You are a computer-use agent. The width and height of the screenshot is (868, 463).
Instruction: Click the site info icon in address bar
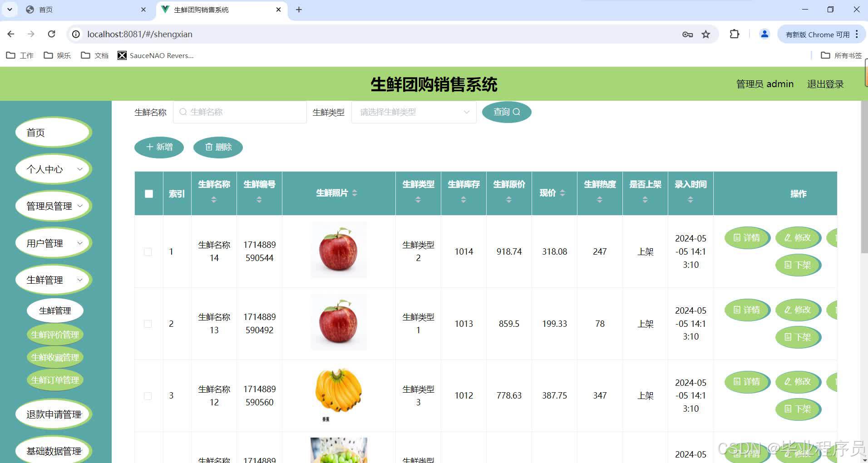[76, 34]
